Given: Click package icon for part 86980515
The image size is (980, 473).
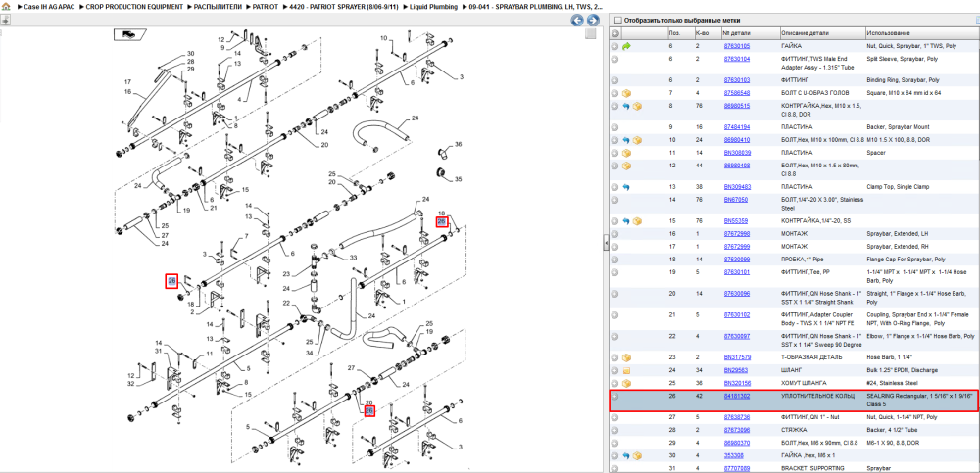Looking at the screenshot, I should 637,106.
